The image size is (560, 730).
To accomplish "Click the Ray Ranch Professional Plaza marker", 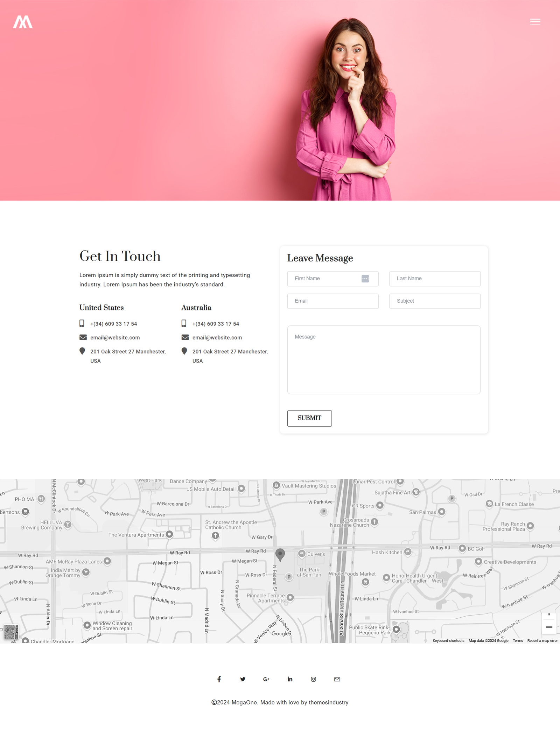I will pos(530,526).
